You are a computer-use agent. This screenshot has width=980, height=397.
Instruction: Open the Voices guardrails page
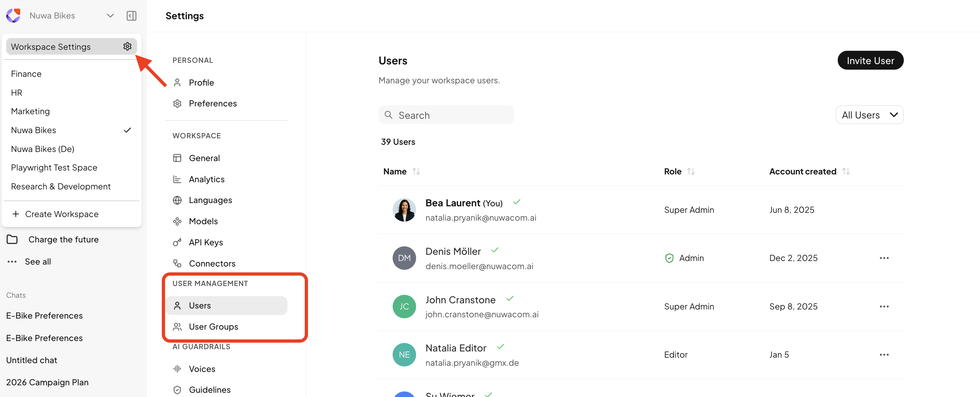pos(202,368)
